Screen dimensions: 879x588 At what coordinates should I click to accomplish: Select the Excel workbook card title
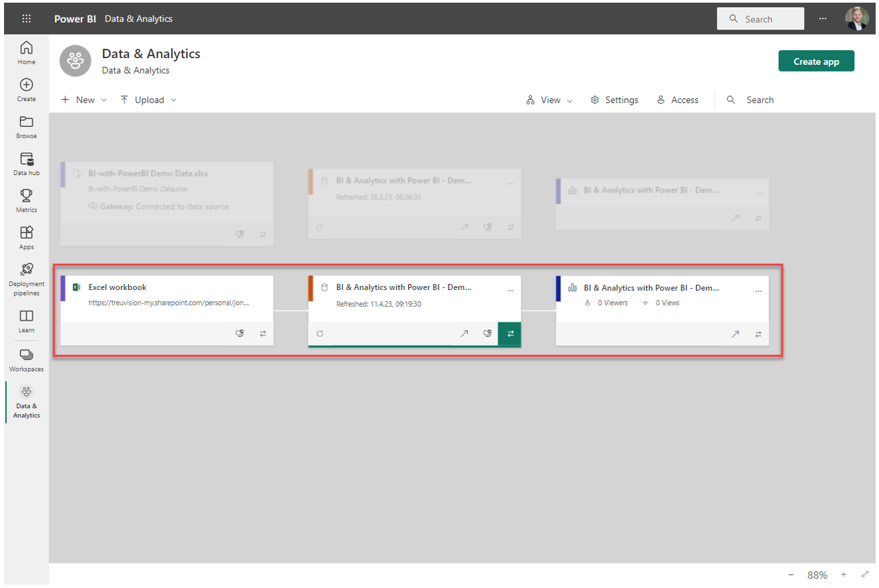click(x=117, y=287)
